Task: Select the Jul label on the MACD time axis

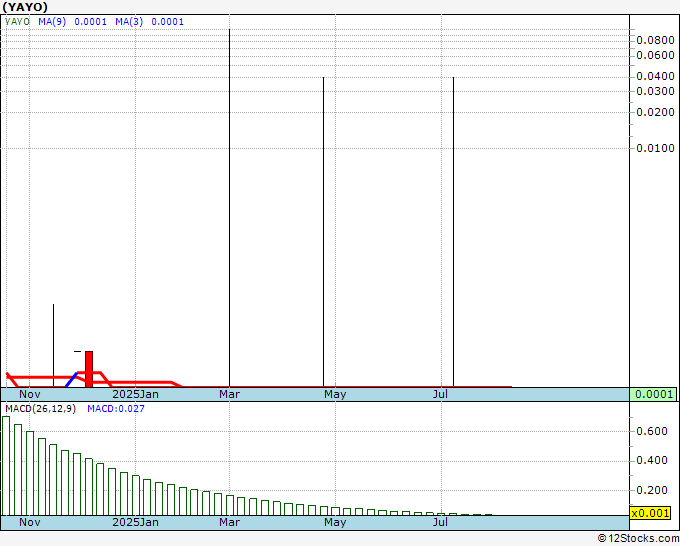Action: click(x=439, y=522)
